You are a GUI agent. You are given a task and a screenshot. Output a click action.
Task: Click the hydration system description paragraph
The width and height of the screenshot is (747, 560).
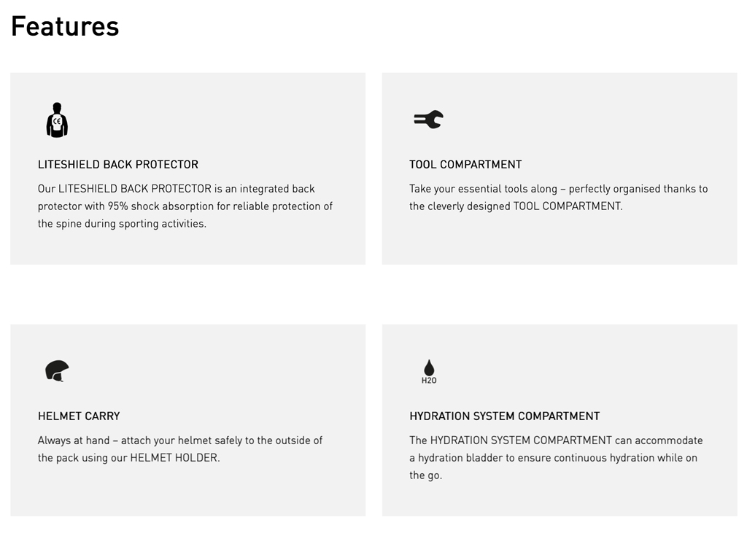pos(556,458)
